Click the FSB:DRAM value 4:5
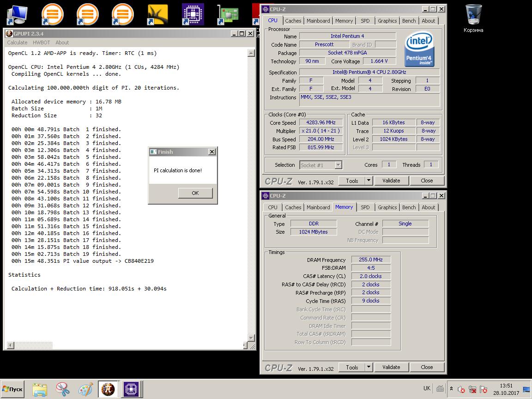This screenshot has width=532, height=399. (x=371, y=268)
